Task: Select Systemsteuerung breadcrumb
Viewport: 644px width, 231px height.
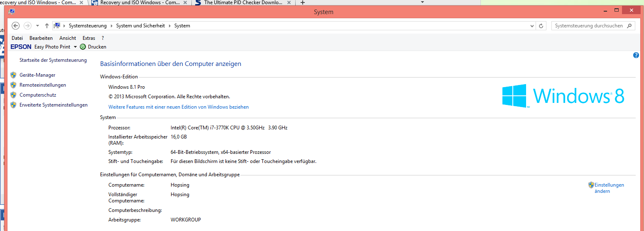Action: tap(88, 26)
